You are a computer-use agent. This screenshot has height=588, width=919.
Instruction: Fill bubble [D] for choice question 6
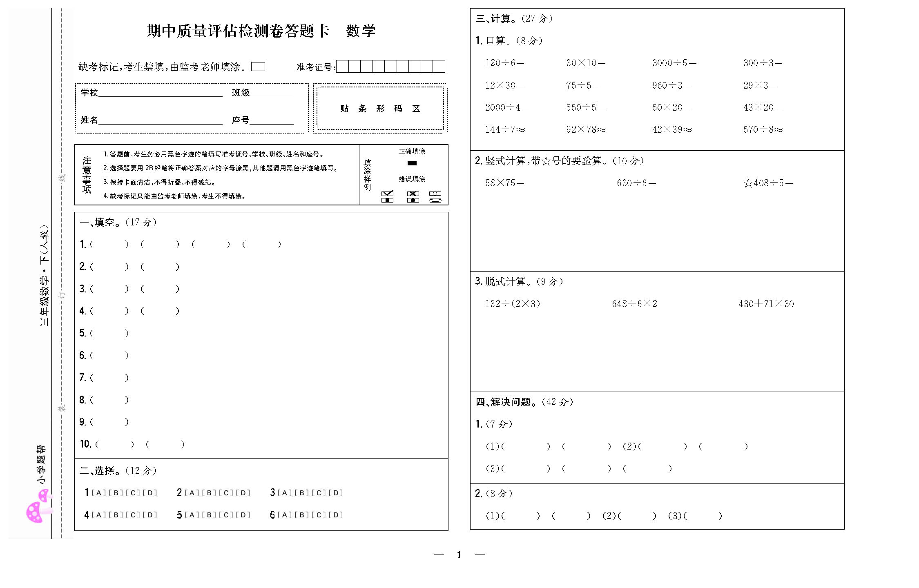click(336, 515)
